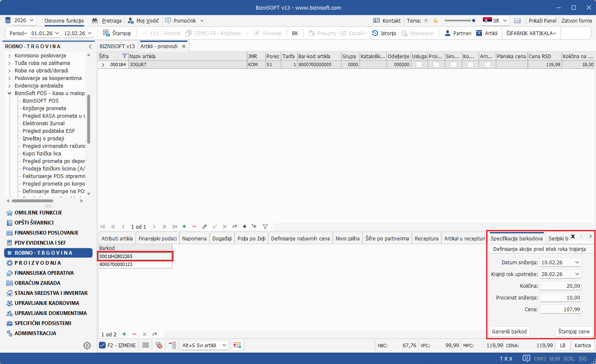Open the Alt+S Svi artikli dropdown
596x364 pixels.
(x=224, y=345)
